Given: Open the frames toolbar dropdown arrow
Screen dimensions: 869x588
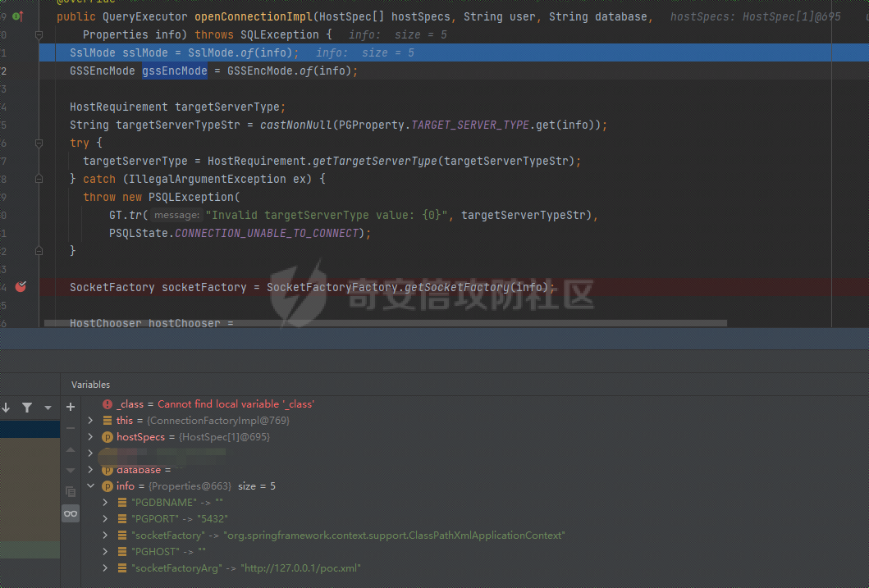Looking at the screenshot, I should (48, 408).
